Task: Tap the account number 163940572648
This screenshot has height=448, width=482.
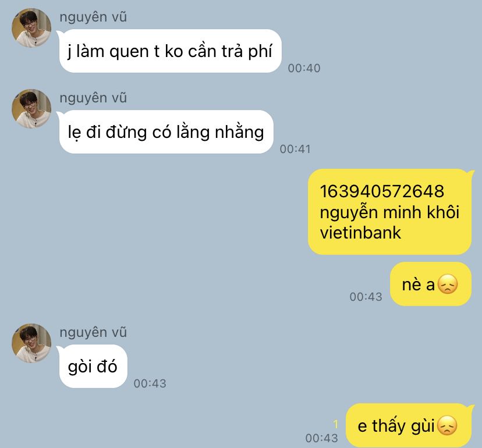Action: pyautogui.click(x=382, y=191)
